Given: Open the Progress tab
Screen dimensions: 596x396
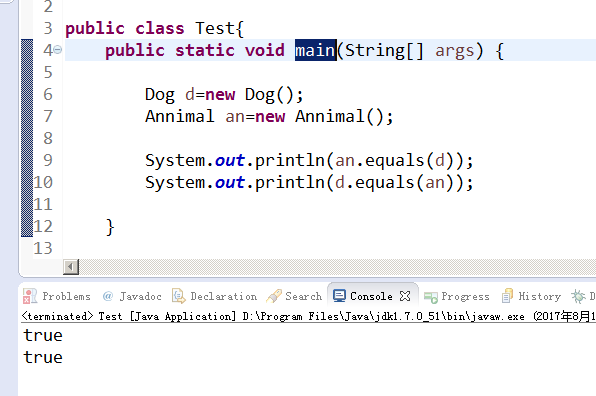Looking at the screenshot, I should point(457,296).
